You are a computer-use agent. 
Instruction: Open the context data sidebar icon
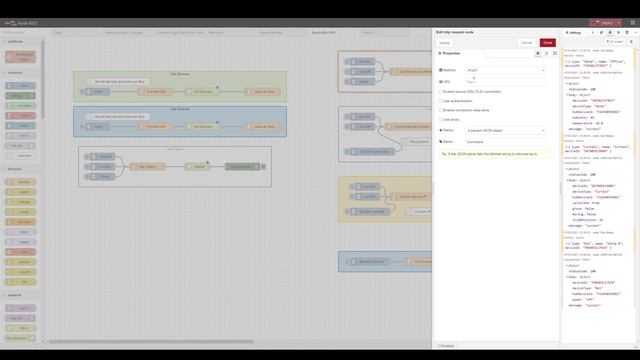[627, 32]
